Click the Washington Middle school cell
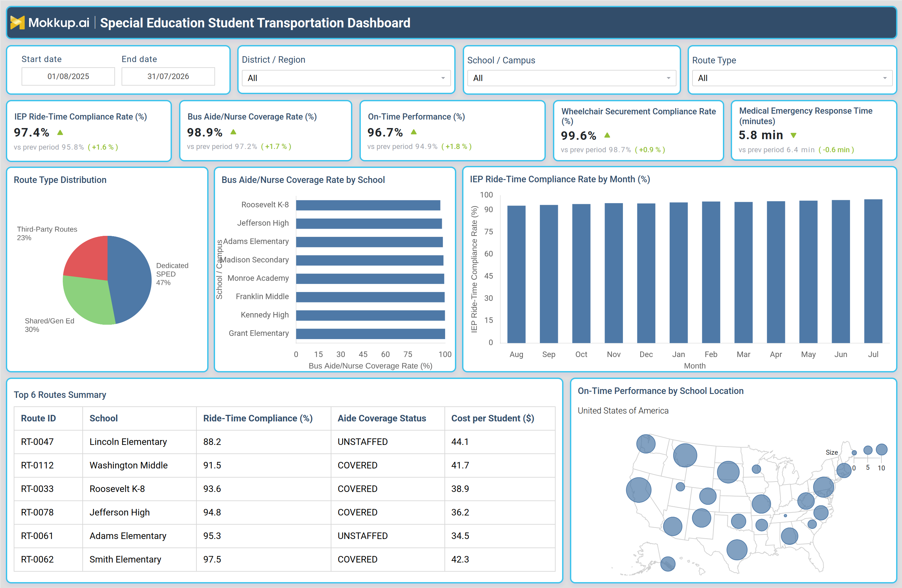902x588 pixels. pyautogui.click(x=140, y=465)
